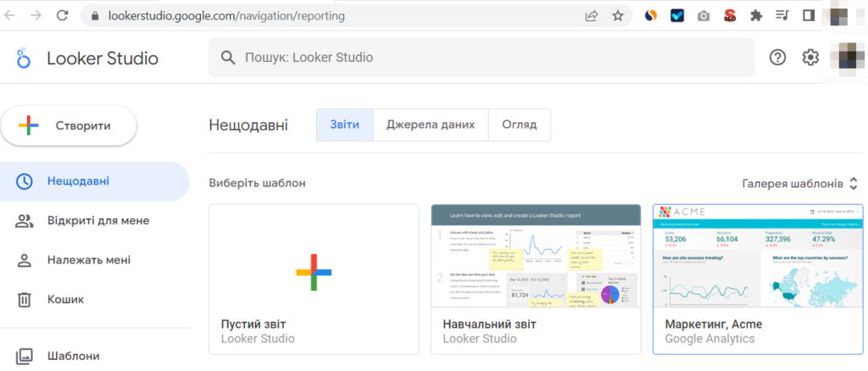Bookmark this page with the star icon
Viewport: 868px width, 371px height.
618,16
